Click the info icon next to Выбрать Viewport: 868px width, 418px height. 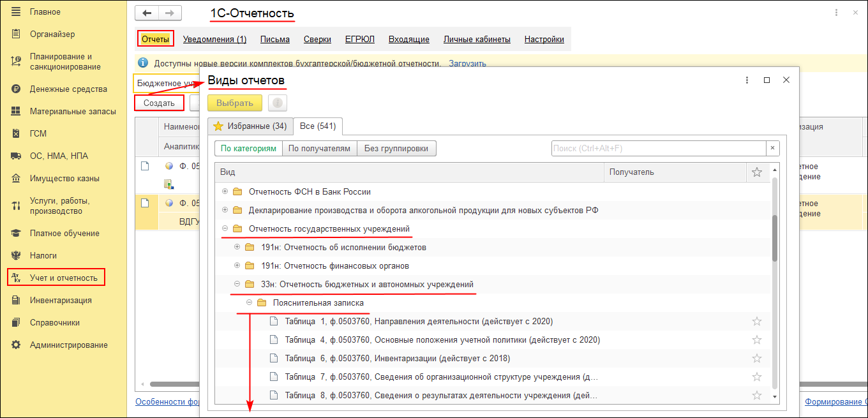click(278, 103)
